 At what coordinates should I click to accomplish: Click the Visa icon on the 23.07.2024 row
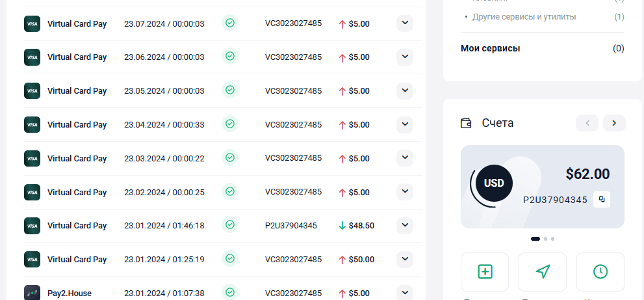click(32, 24)
